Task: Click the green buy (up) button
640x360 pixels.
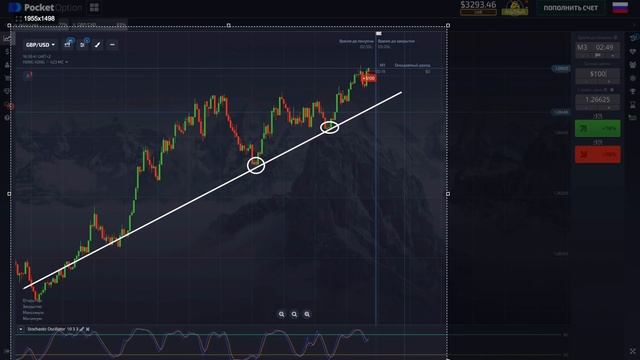Action: [598, 128]
